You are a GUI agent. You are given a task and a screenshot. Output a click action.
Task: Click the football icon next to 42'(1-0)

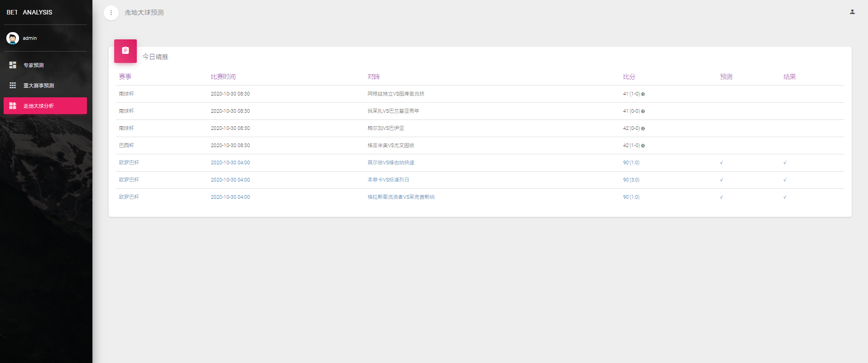point(643,146)
